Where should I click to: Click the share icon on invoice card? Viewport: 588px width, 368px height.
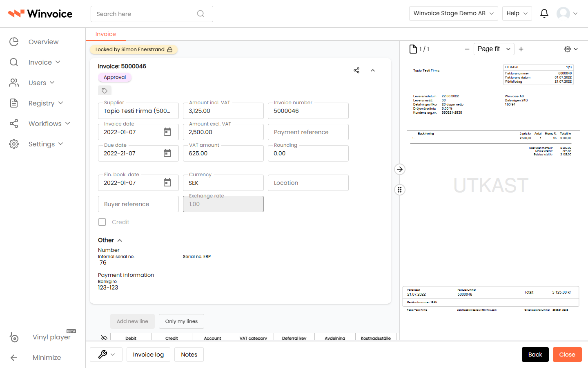click(356, 70)
